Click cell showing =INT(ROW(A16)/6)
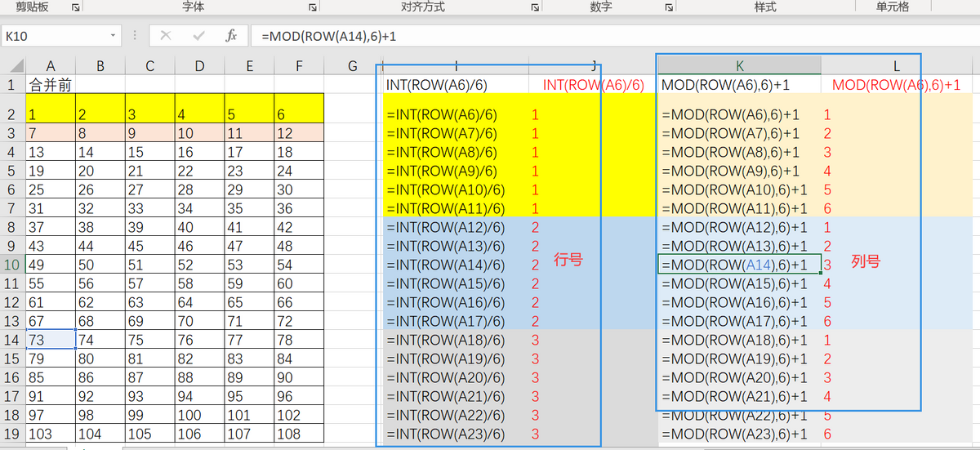980x450 pixels. tap(455, 302)
